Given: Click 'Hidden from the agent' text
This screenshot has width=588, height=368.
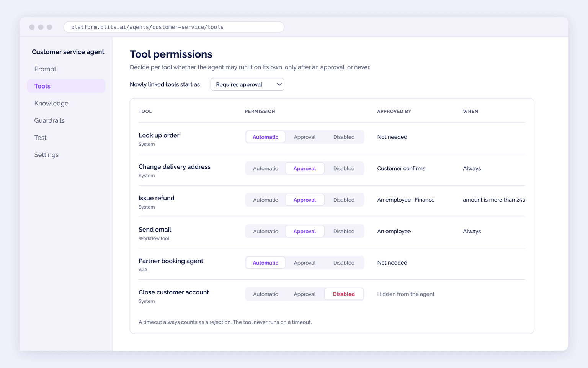Looking at the screenshot, I should tap(406, 294).
